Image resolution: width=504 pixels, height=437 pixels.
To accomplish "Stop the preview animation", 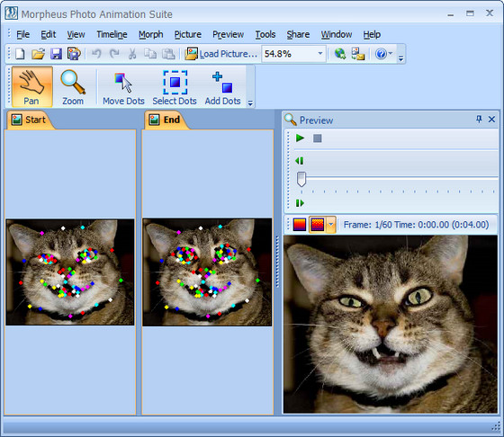I will pos(317,138).
